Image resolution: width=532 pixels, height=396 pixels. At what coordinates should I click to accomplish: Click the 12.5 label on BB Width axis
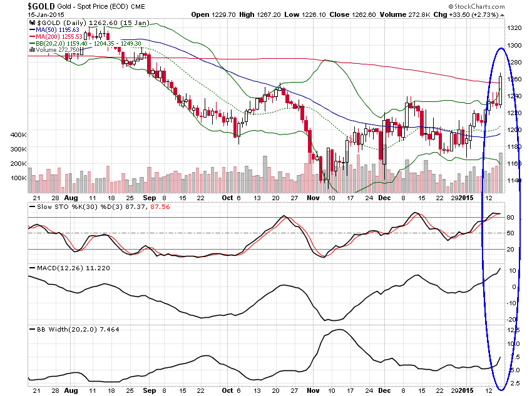point(513,330)
